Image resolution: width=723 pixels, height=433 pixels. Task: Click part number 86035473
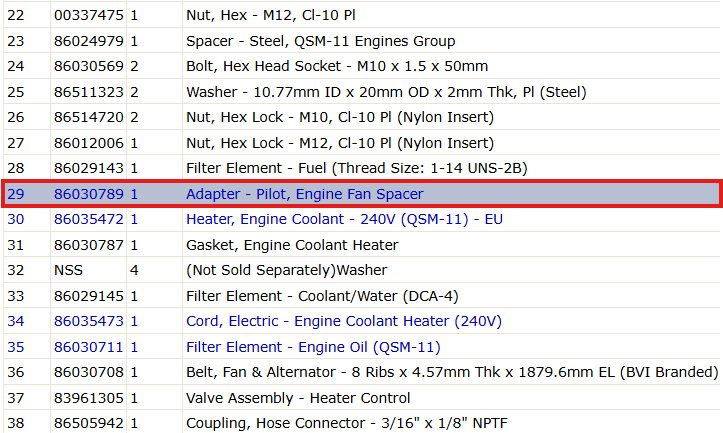tap(89, 321)
